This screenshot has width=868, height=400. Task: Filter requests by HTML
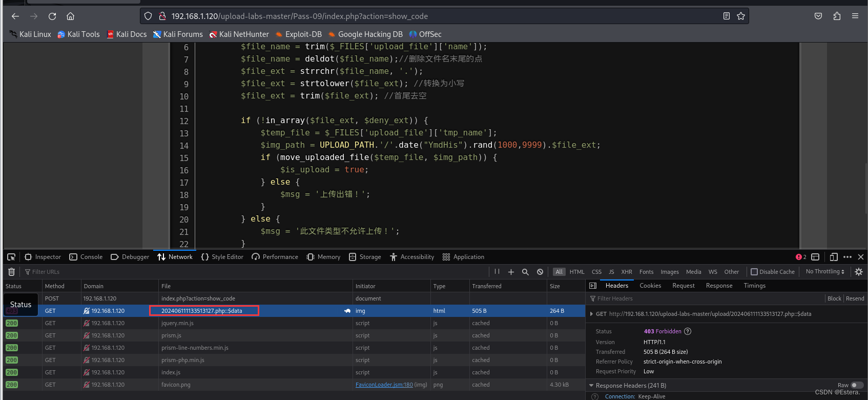(577, 272)
